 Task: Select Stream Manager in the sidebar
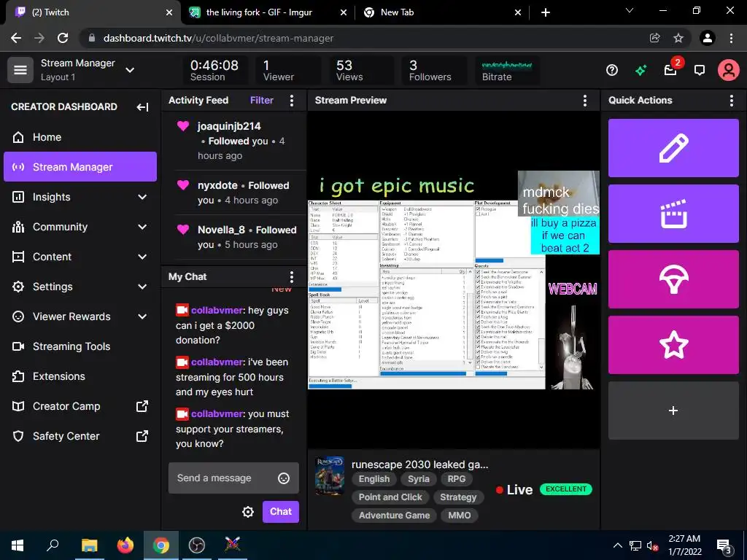[80, 167]
